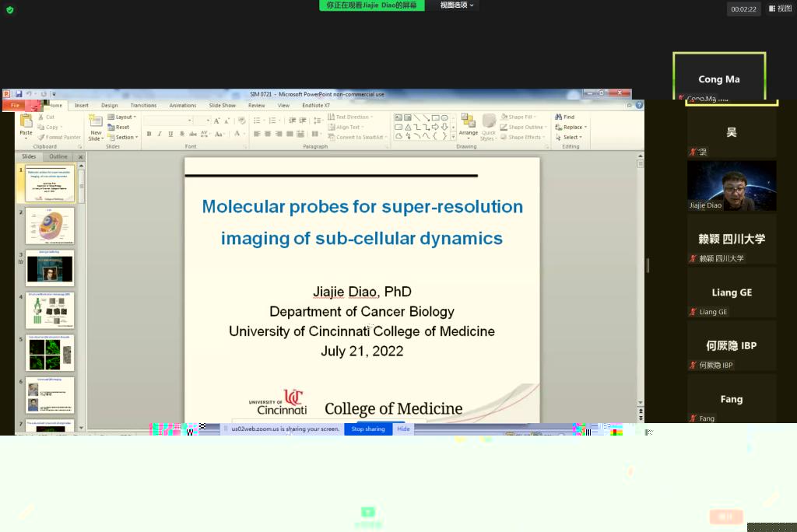Click Zoom 视图 button top right

(780, 9)
